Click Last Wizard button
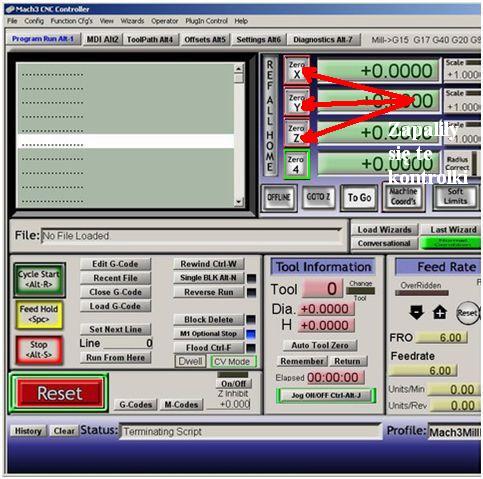Image resolution: width=483 pixels, height=479 pixels. (x=451, y=230)
